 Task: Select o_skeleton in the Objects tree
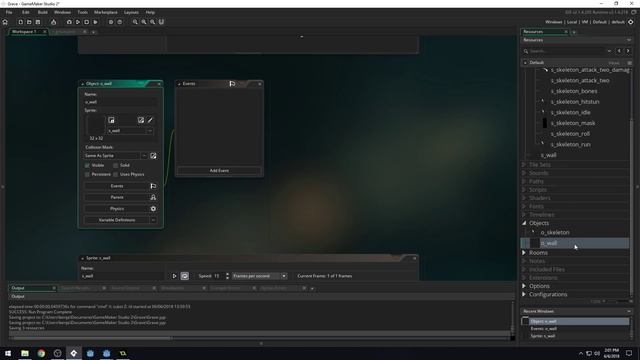point(555,232)
